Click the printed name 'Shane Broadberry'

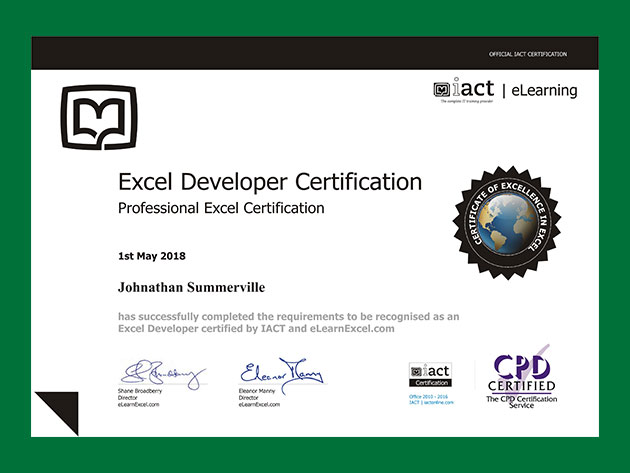pyautogui.click(x=140, y=391)
